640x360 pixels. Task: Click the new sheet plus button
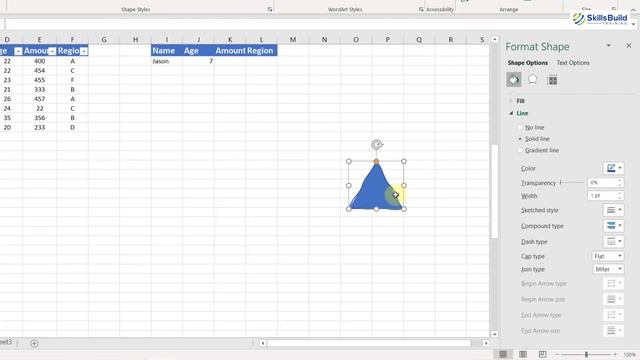pos(34,343)
